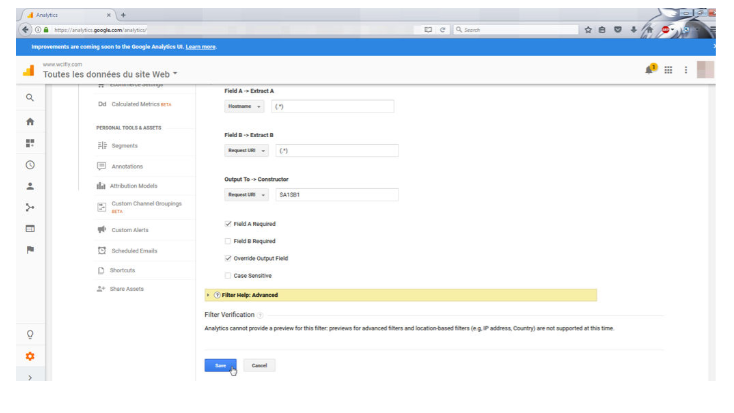Enable Field B Required checkbox
This screenshot has width=734, height=413.
(228, 241)
